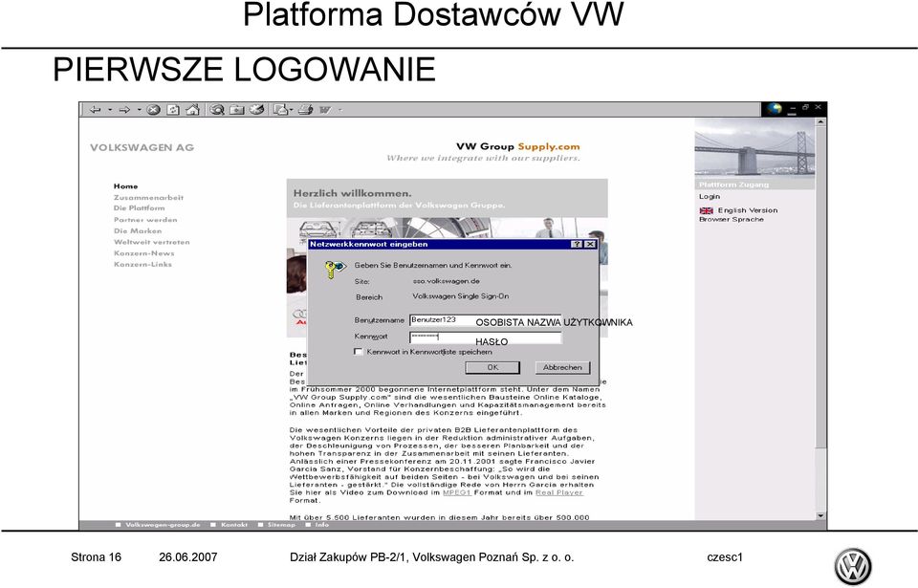
Task: Click the Print toolbar icon
Action: [x=305, y=110]
